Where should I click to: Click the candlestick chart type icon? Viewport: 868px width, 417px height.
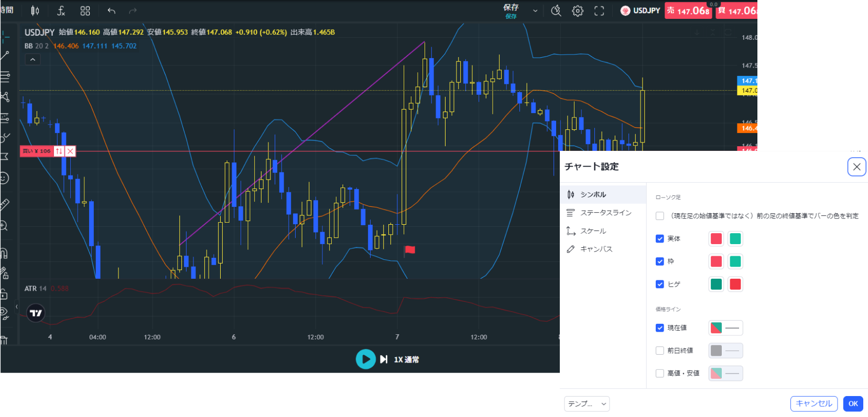[35, 10]
